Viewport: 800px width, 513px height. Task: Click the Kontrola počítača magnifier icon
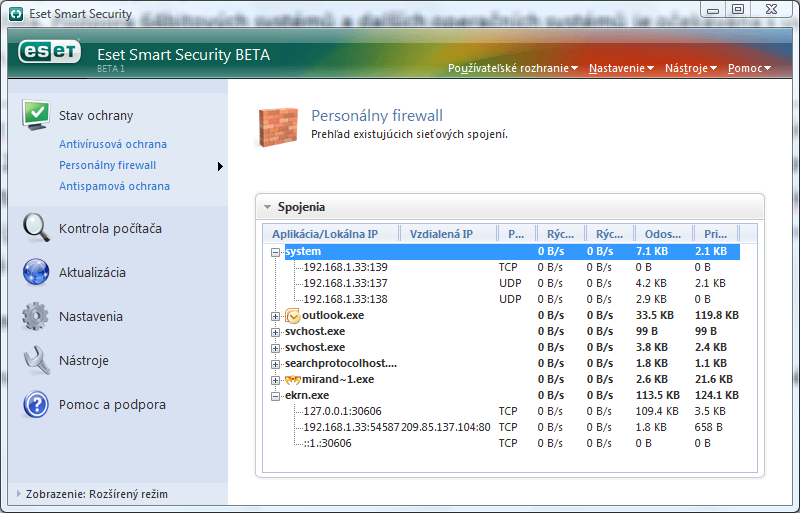36,228
